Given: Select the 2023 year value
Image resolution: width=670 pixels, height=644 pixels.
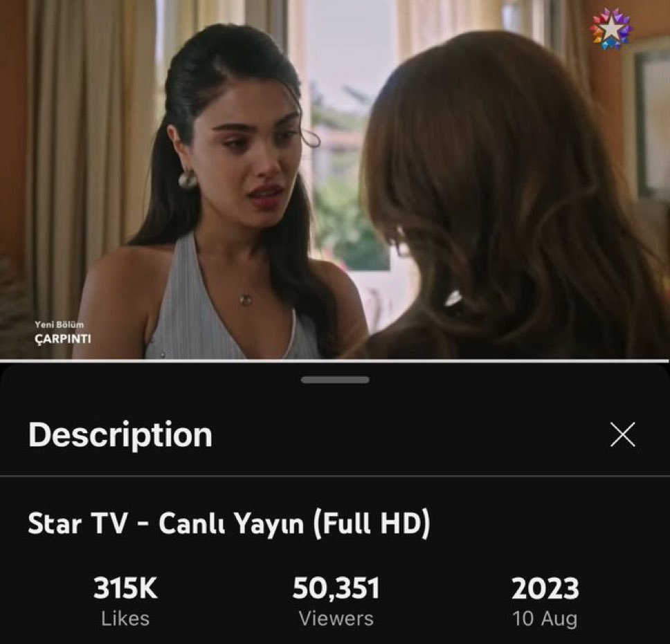Looking at the screenshot, I should click(x=545, y=588).
